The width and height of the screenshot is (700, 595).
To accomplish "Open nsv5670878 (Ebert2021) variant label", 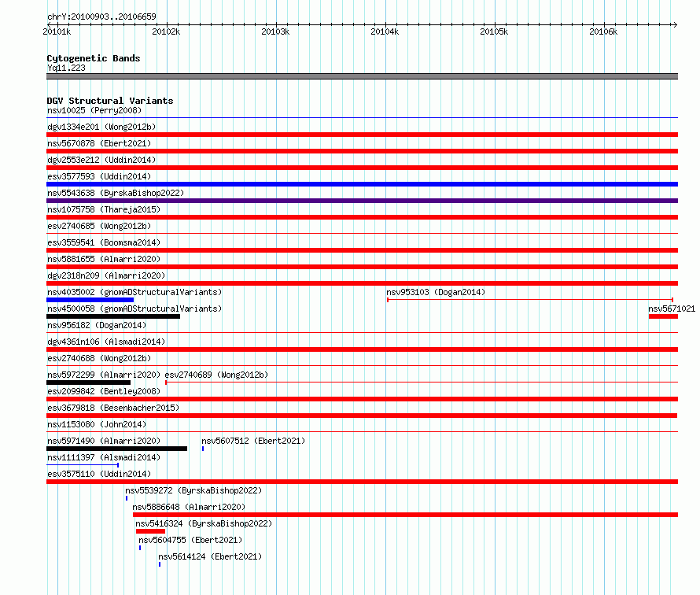I will click(99, 143).
